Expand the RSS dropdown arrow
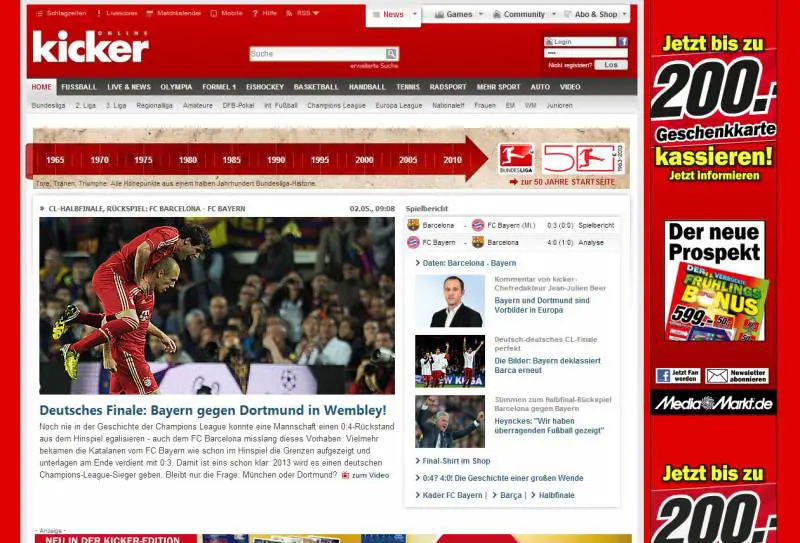Viewport: 800px width, 543px height. pyautogui.click(x=316, y=13)
